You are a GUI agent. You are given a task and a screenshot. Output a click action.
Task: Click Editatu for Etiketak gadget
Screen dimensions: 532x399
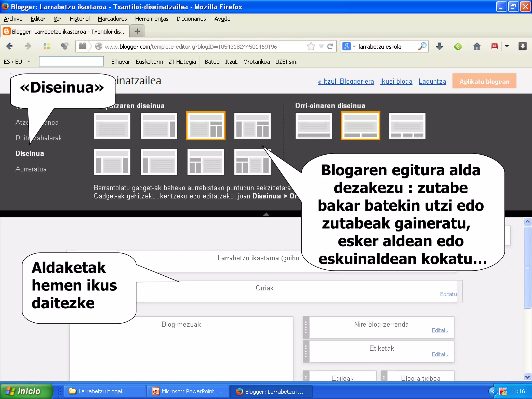tap(440, 354)
